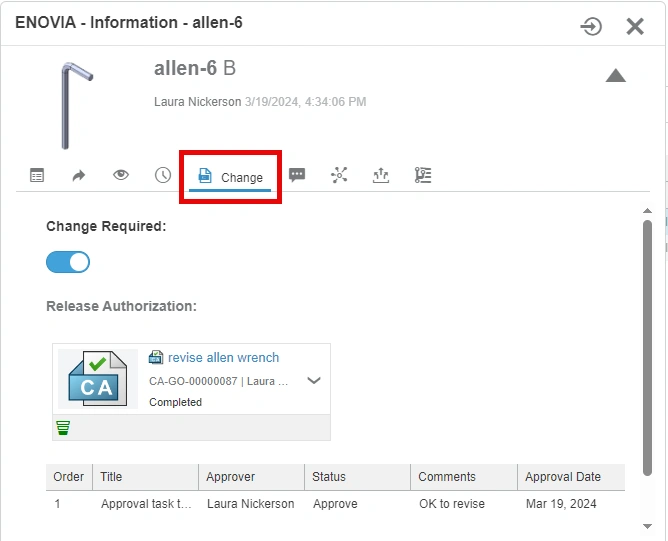Open the structure checklist tab icon
The width and height of the screenshot is (668, 541).
(423, 175)
